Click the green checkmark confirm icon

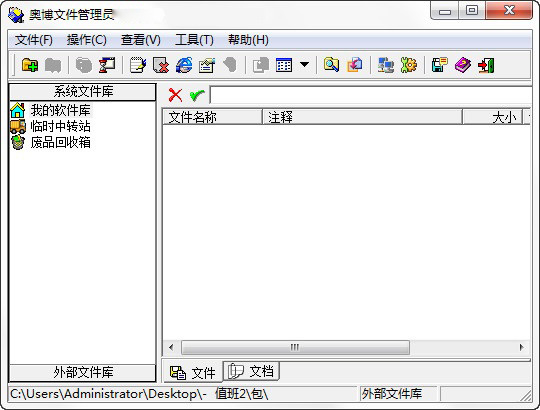[197, 95]
